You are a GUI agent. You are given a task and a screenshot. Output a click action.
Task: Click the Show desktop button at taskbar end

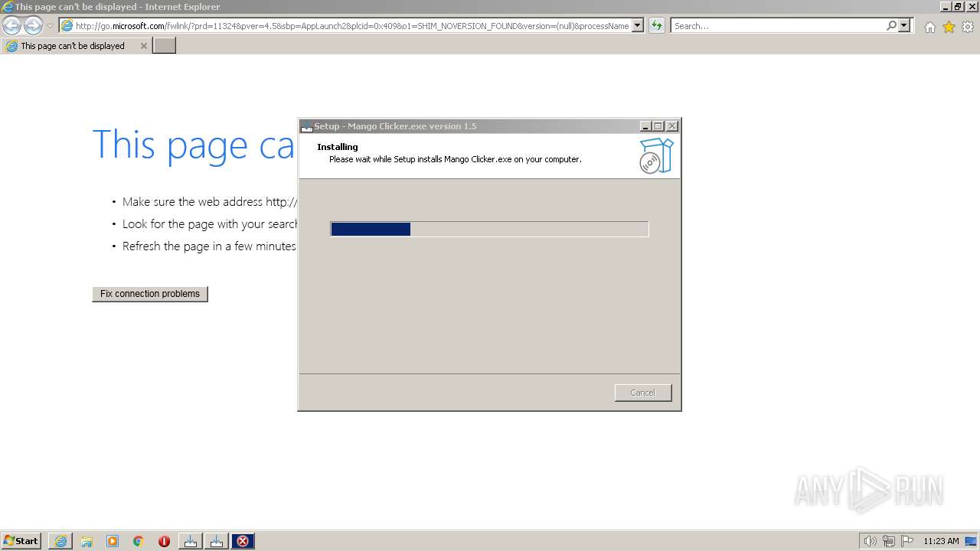tap(972, 541)
